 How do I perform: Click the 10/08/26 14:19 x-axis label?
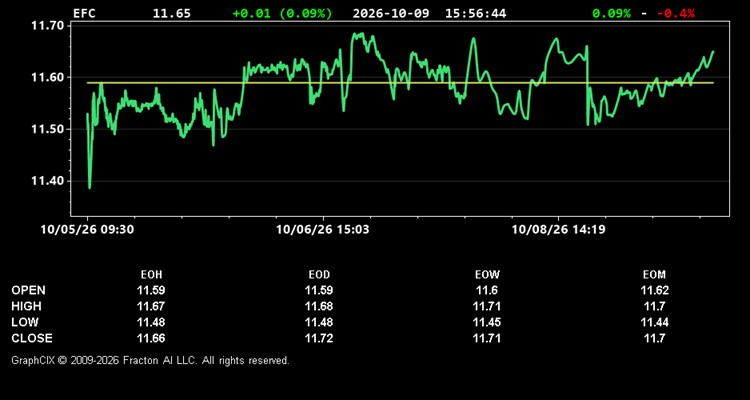pyautogui.click(x=558, y=230)
